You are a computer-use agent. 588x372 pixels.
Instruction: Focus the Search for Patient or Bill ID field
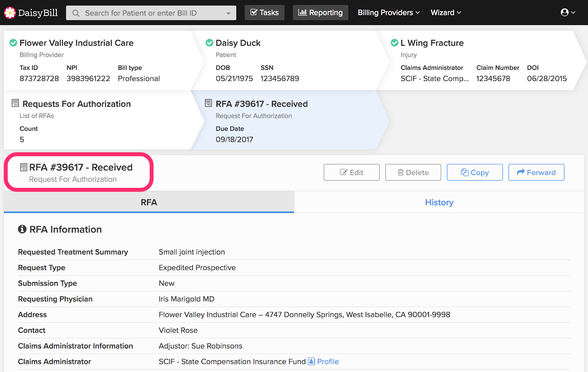click(x=151, y=13)
